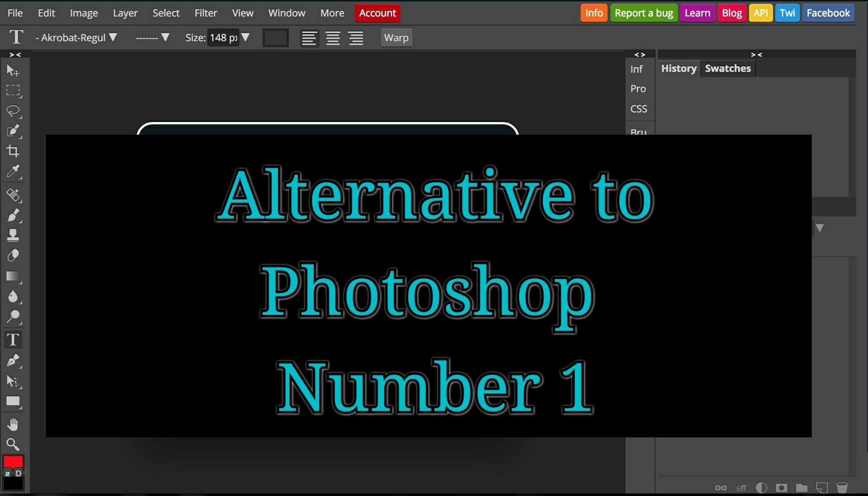The height and width of the screenshot is (496, 868).
Task: Select the Lasso tool
Action: pos(13,111)
